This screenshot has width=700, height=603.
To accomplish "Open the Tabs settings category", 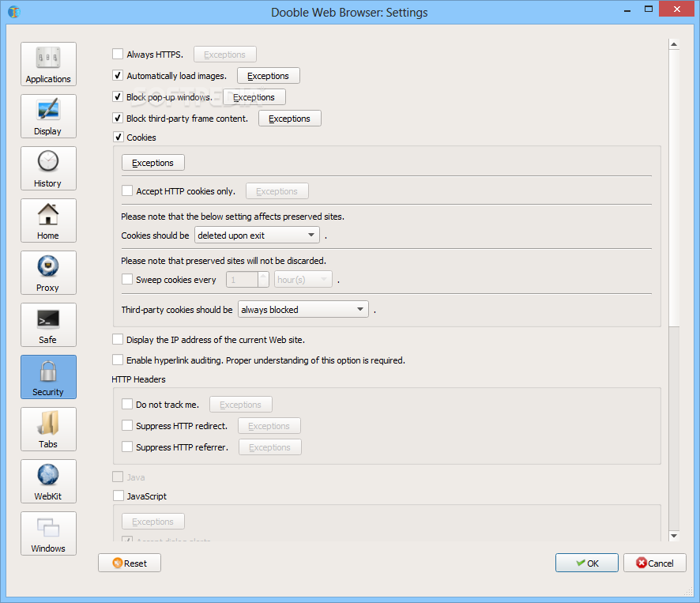I will point(48,429).
